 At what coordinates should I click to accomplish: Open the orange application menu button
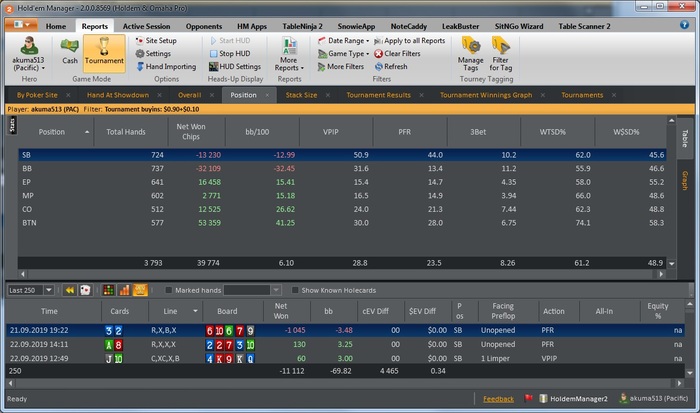(21, 25)
